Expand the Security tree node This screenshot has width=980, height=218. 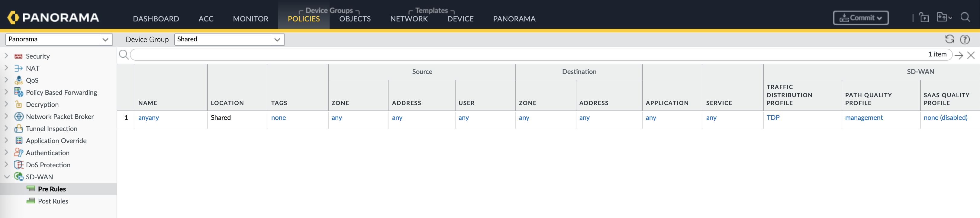click(6, 56)
